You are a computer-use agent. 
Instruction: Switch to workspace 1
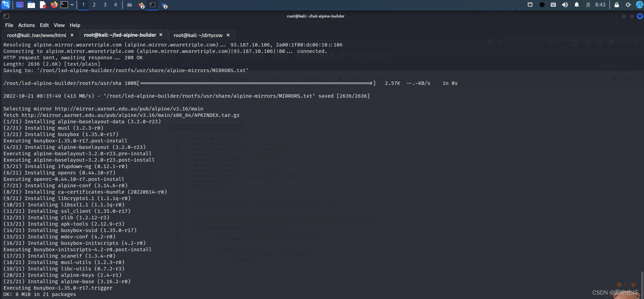83,5
